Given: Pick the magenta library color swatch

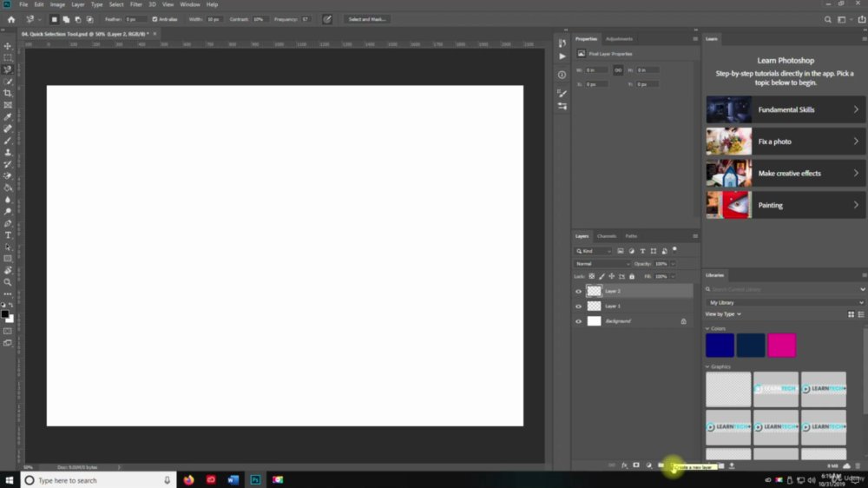Looking at the screenshot, I should coord(782,345).
